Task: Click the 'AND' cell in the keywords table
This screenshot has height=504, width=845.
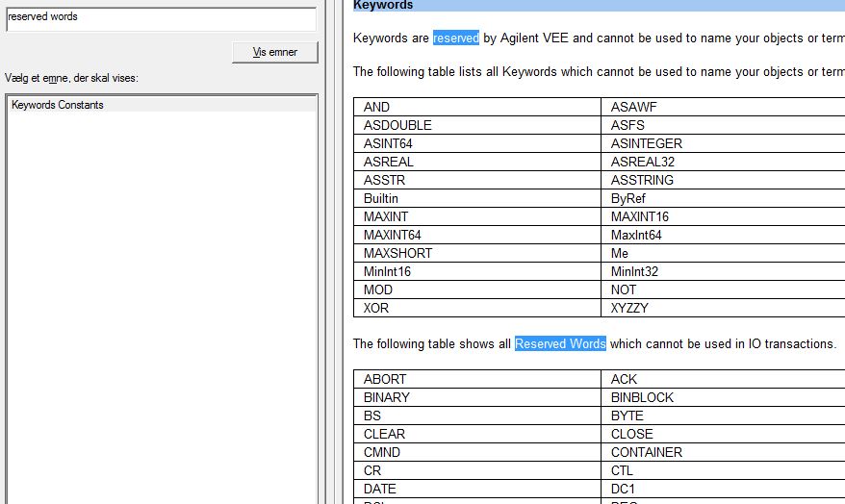Action: click(377, 108)
